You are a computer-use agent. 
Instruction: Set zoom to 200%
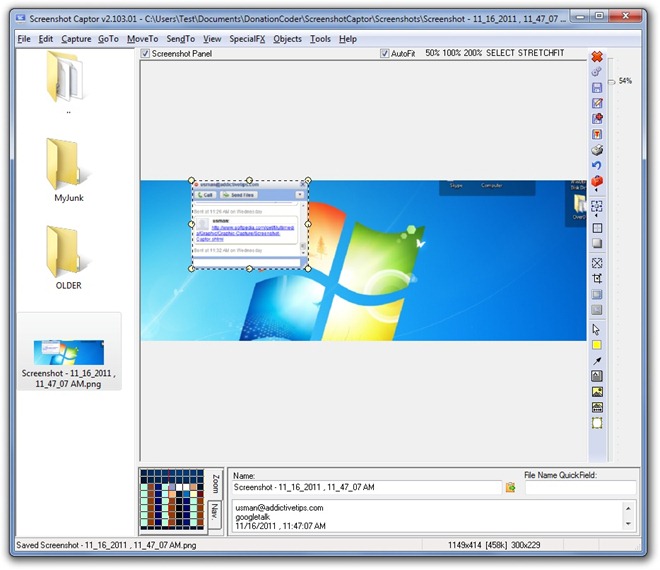pyautogui.click(x=473, y=53)
